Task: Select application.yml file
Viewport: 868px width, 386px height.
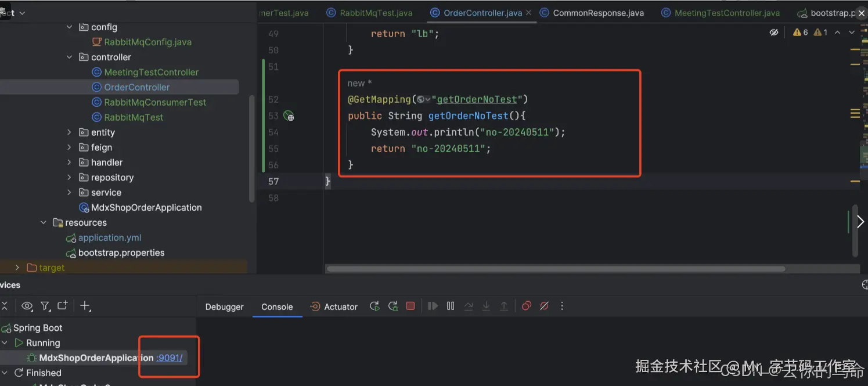Action: 103,238
